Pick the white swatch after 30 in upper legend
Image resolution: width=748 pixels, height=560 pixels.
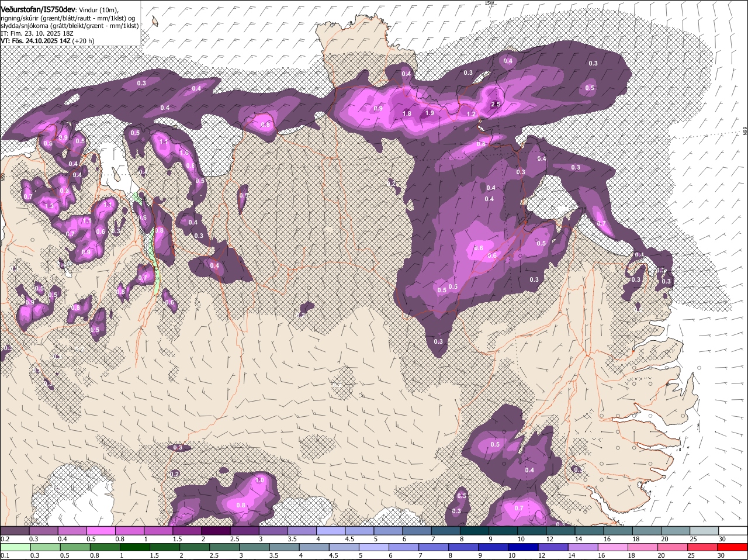[x=732, y=530]
